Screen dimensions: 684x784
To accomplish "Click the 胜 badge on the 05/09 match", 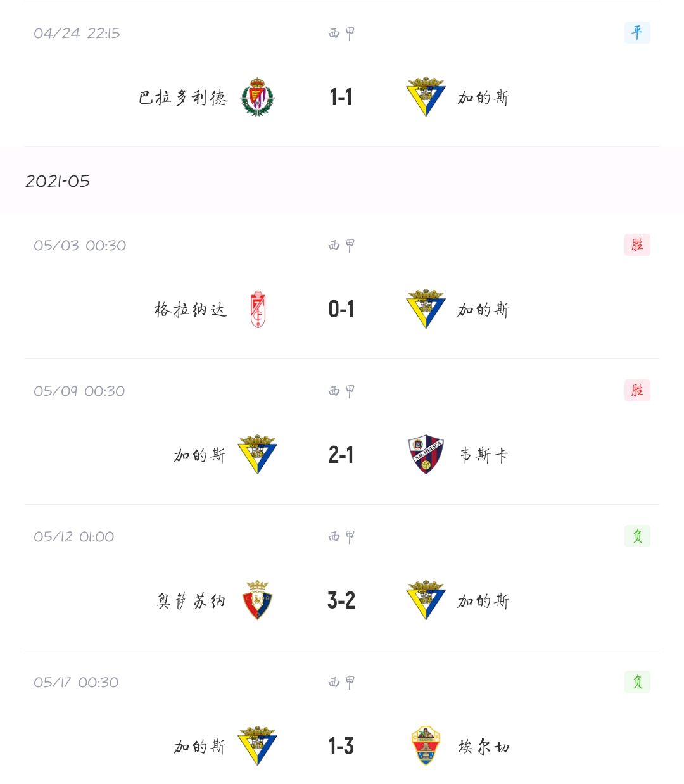I will pyautogui.click(x=637, y=390).
